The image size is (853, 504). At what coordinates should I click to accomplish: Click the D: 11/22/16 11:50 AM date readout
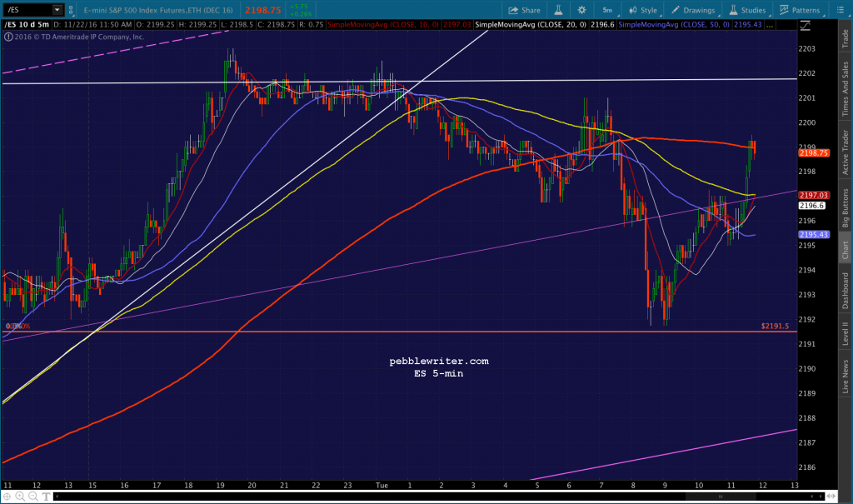[x=92, y=24]
